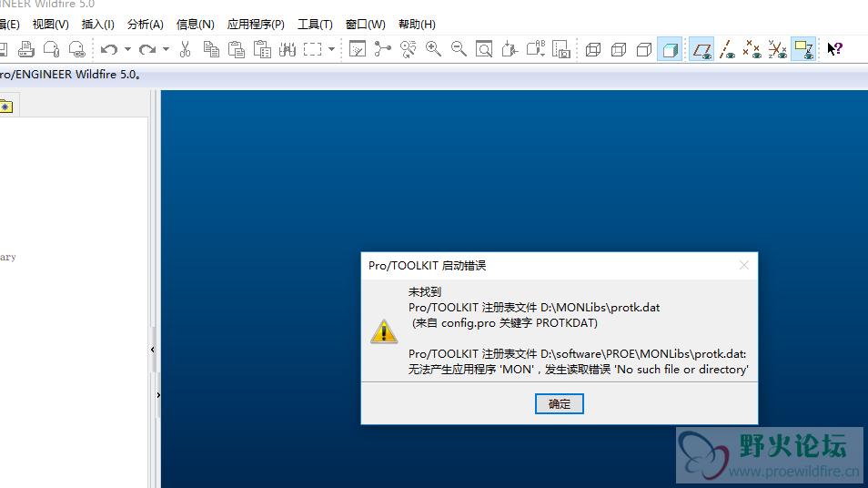Open the 插入(I) menu

tap(97, 25)
